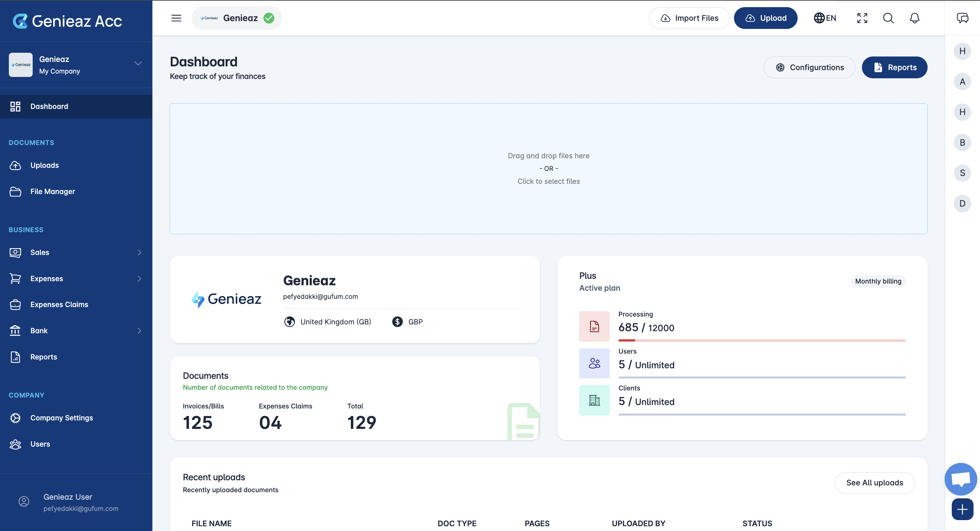This screenshot has width=980, height=531.
Task: Click the Processing usage progress bar
Action: (x=762, y=340)
